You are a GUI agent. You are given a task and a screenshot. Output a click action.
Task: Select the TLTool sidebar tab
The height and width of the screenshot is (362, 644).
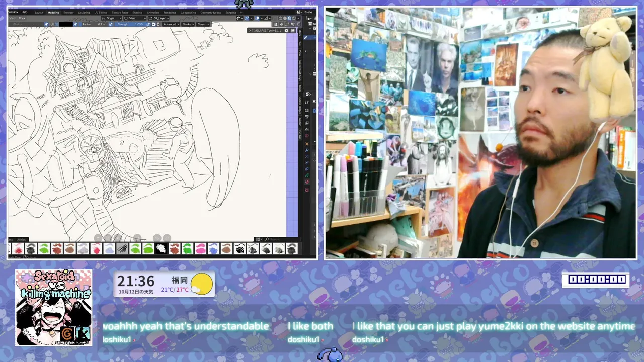300,134
